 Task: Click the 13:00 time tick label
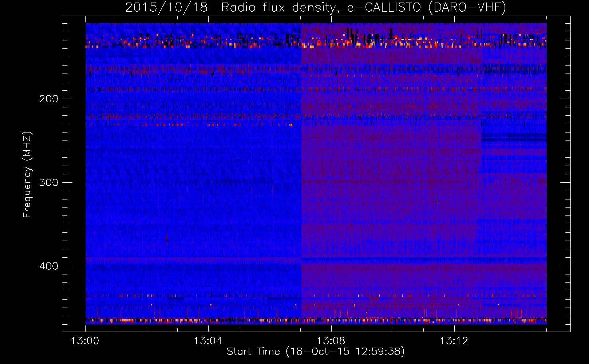coord(85,341)
